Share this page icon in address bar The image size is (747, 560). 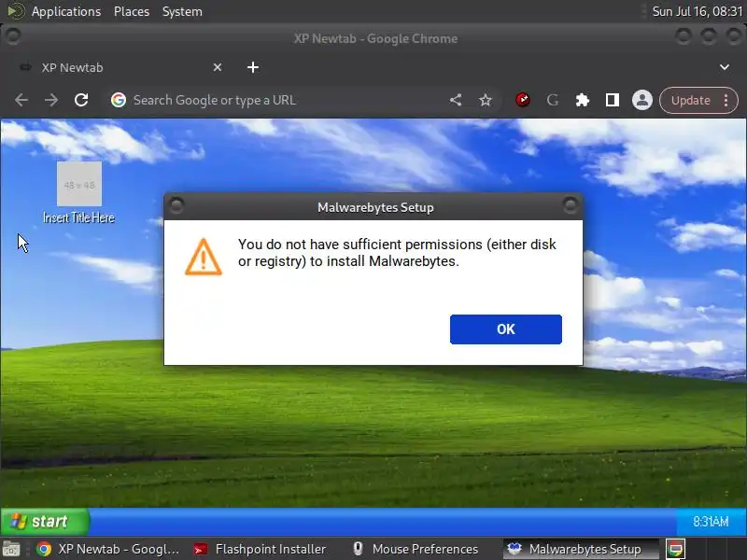point(456,100)
